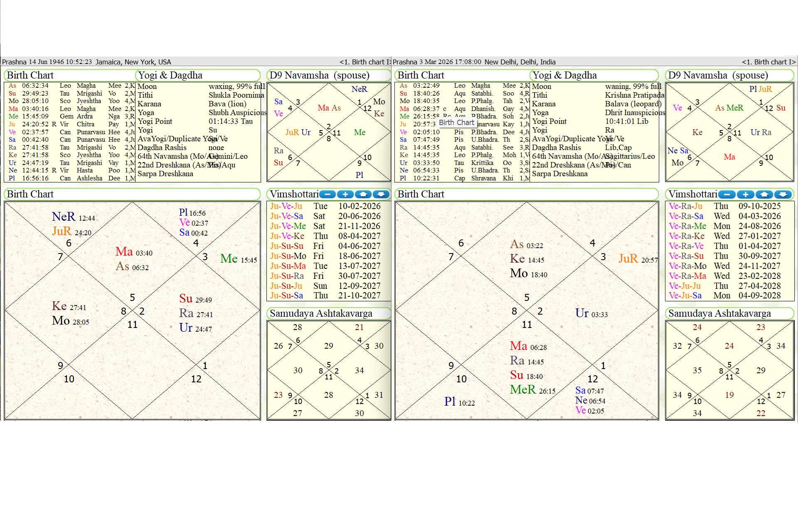
Task: Click up arrow in left Vimshottari panel
Action: click(363, 194)
